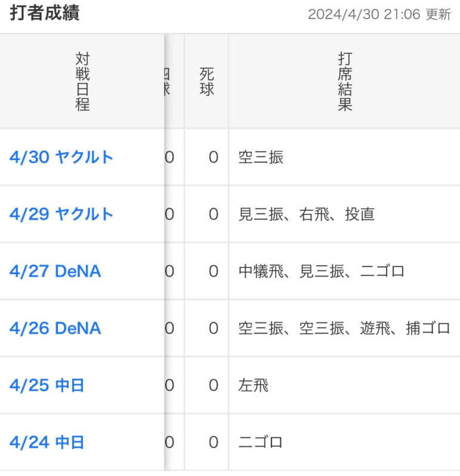This screenshot has height=476, width=460.
Task: Click the 2024/4/30 21:06 更新 timestamp
Action: pos(379,15)
